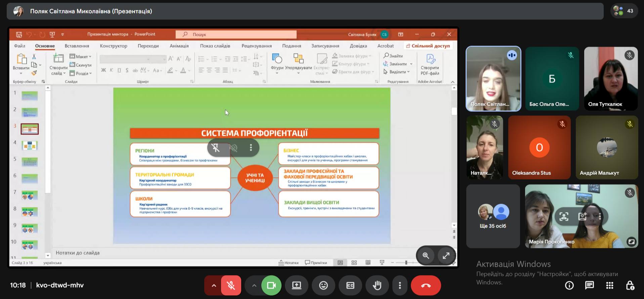Open the more options three-dot menu
Viewport: 644px width, 299px height.
point(399,285)
